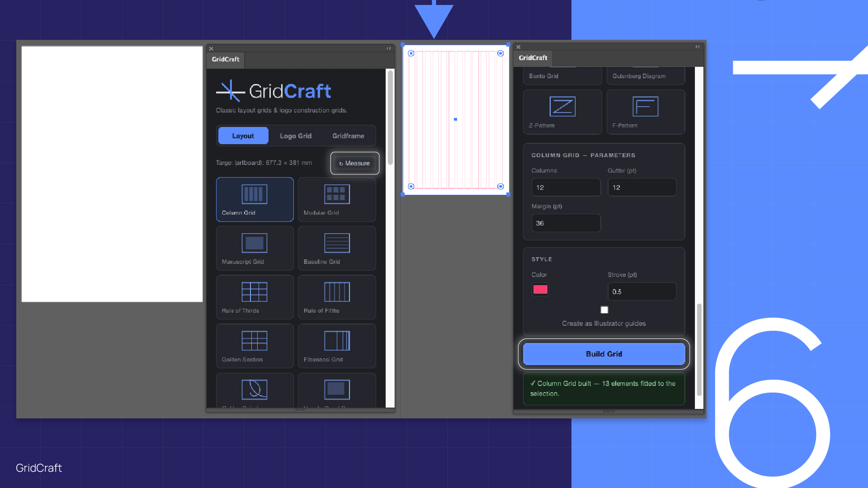868x488 pixels.
Task: Choose the Manuscript Grid preset
Action: tap(255, 248)
